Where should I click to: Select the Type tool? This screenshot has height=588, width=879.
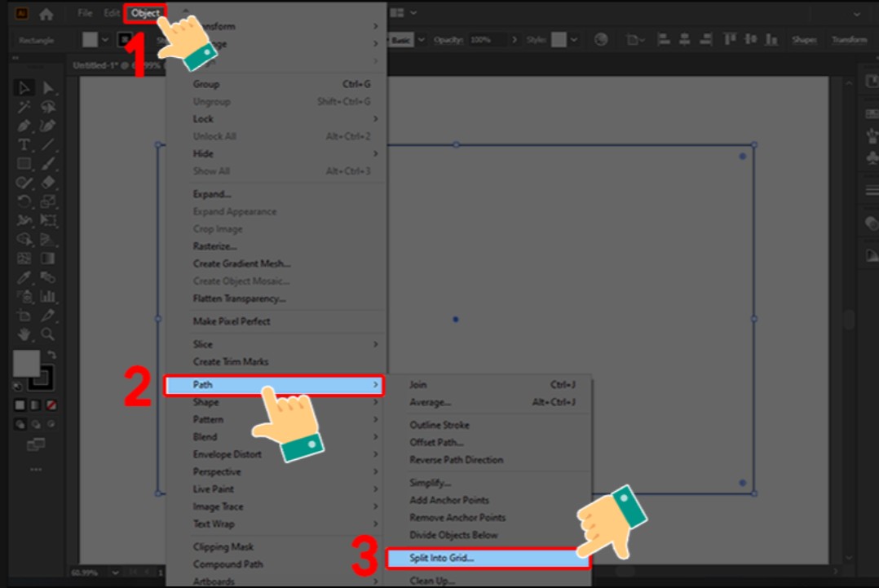(x=24, y=145)
